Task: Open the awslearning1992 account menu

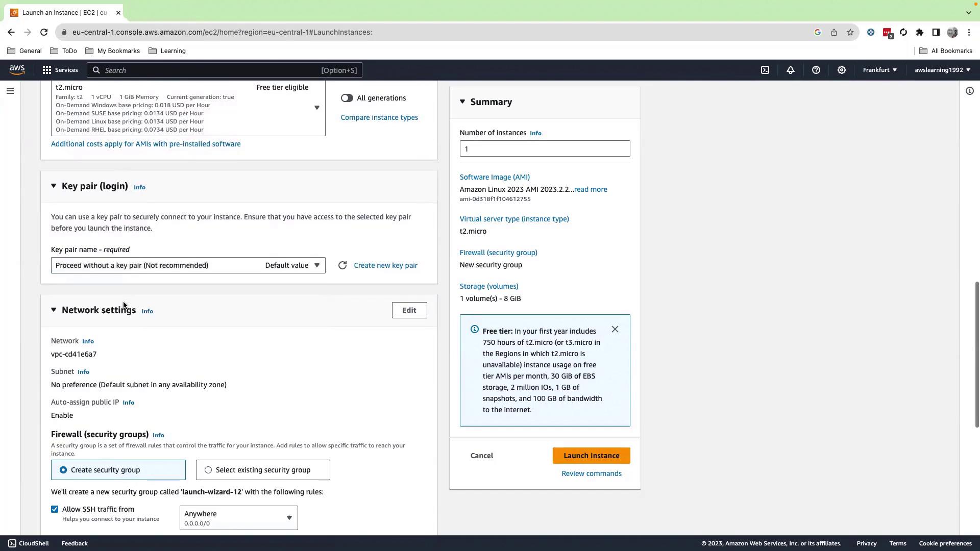Action: click(x=942, y=70)
